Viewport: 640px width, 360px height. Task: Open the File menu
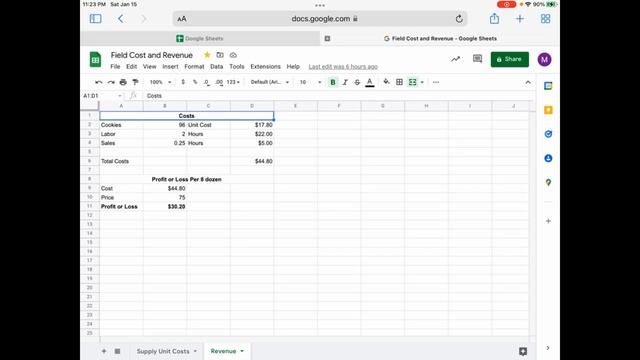(116, 67)
